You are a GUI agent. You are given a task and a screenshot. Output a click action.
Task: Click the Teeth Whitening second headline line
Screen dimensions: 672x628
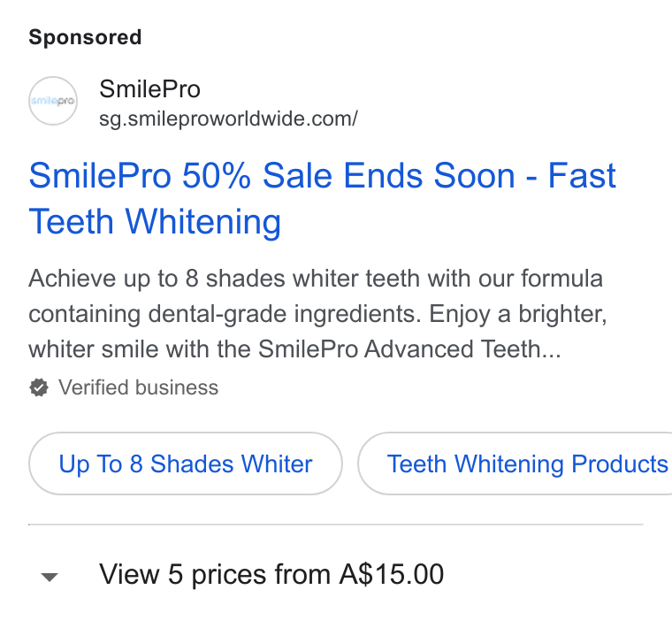[155, 222]
